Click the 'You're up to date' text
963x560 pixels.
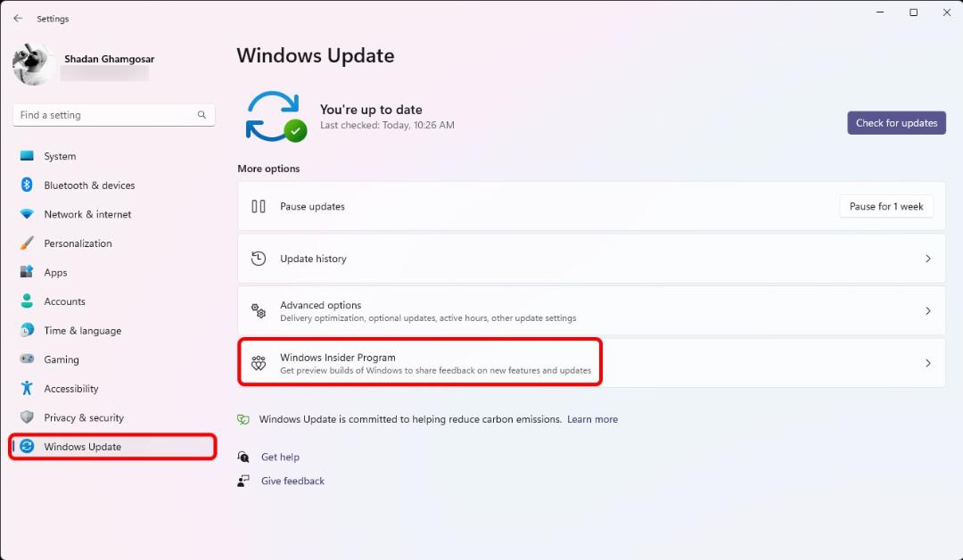tap(371, 110)
